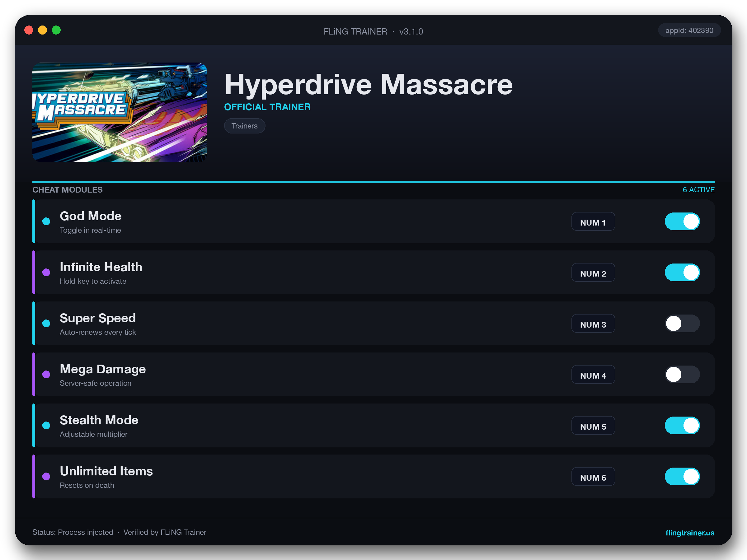Select the Mega Damage title text
747x560 pixels.
103,369
